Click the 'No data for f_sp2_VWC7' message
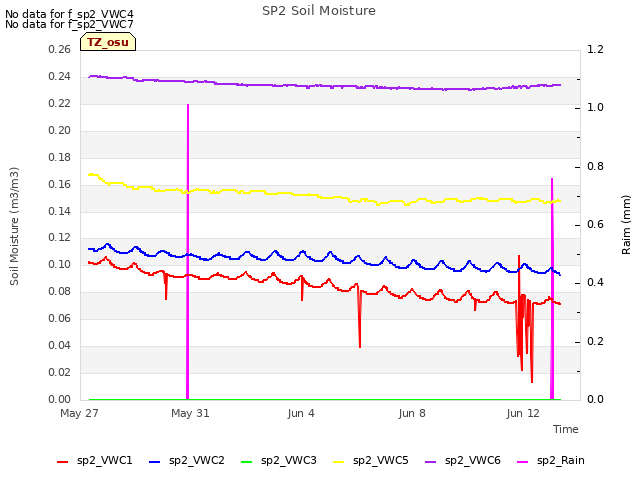The height and width of the screenshot is (480, 640). (x=69, y=24)
